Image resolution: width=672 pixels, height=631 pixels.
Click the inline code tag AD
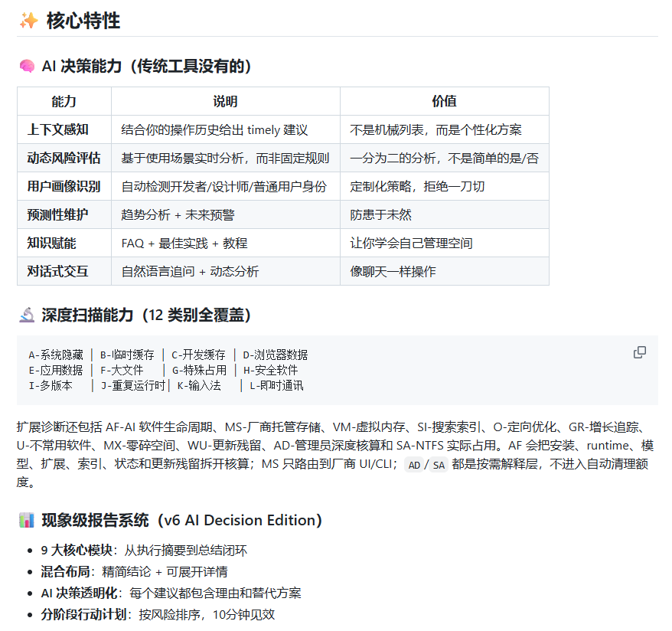click(414, 465)
